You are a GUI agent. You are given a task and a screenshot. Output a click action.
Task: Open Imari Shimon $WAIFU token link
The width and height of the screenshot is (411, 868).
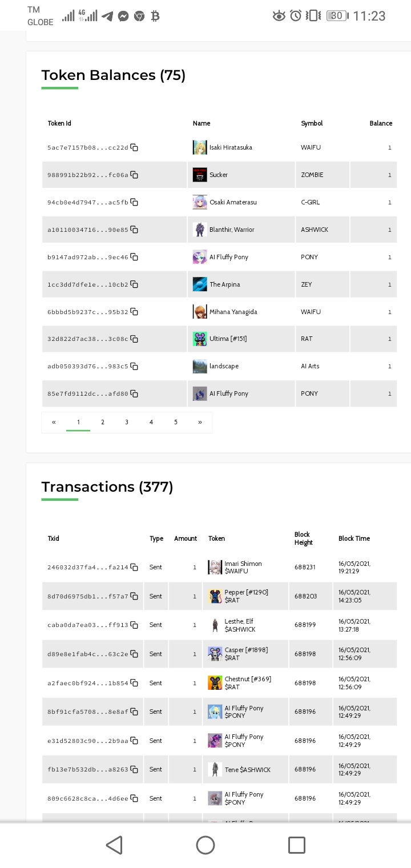[243, 568]
